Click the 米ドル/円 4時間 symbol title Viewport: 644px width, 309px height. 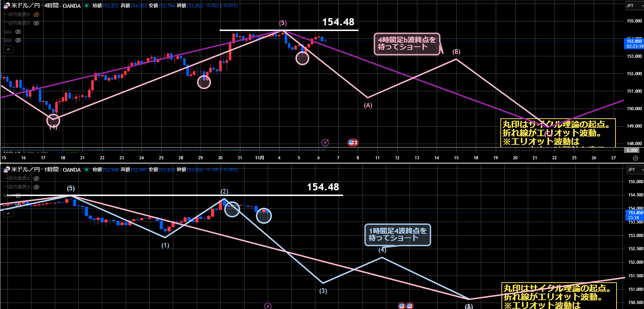46,6
